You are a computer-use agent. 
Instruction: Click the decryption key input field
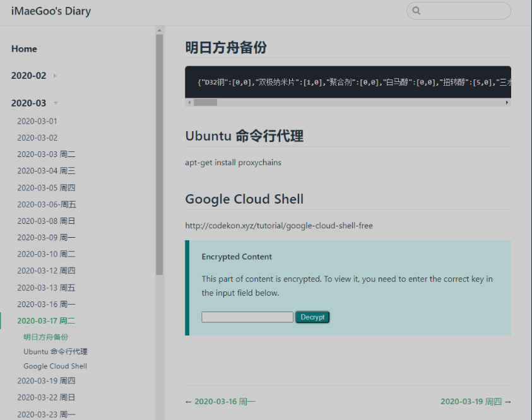pyautogui.click(x=247, y=317)
